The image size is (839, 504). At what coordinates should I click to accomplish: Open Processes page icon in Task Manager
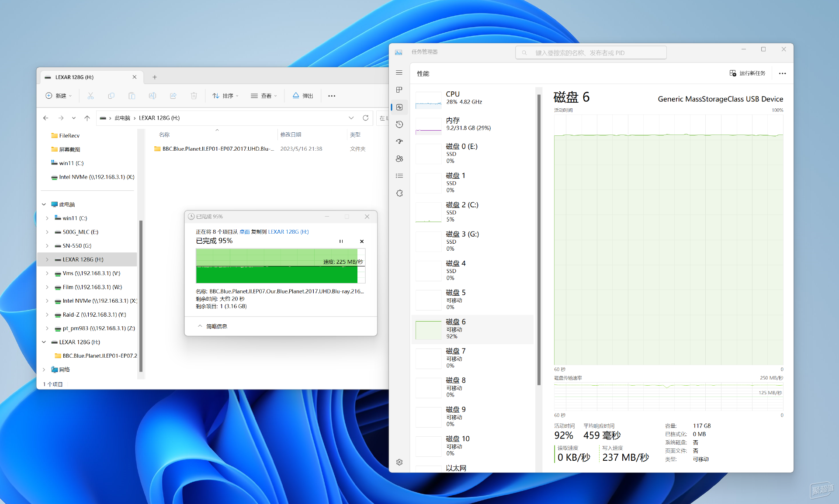(399, 90)
